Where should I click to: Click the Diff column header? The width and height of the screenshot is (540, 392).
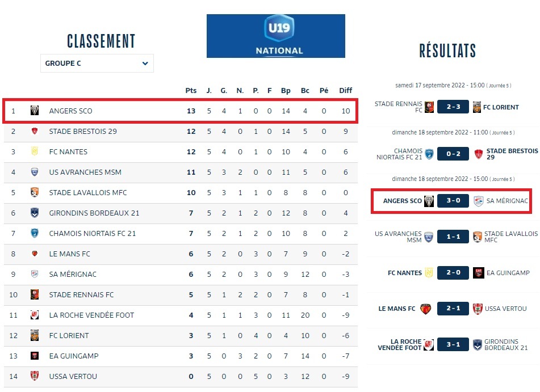[x=345, y=90]
